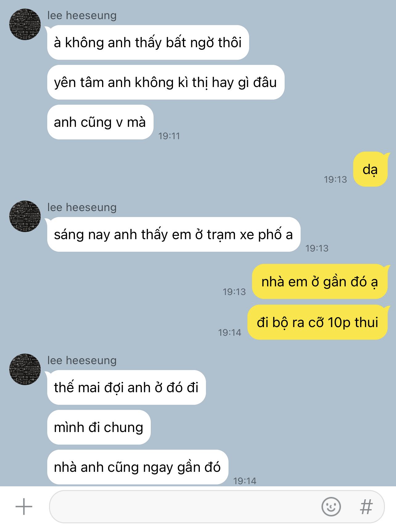Select the 'nhà anh cũng ngay gần đó' message
Viewport: 396px width, 532px height.
(138, 467)
